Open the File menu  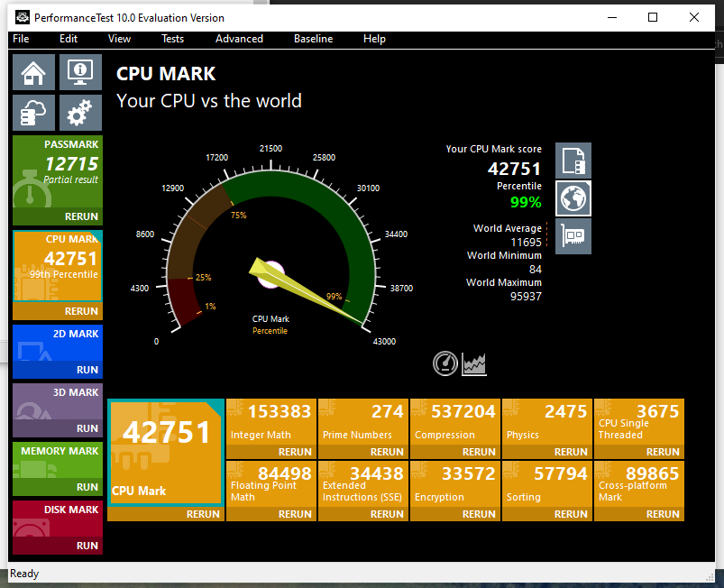[x=21, y=39]
